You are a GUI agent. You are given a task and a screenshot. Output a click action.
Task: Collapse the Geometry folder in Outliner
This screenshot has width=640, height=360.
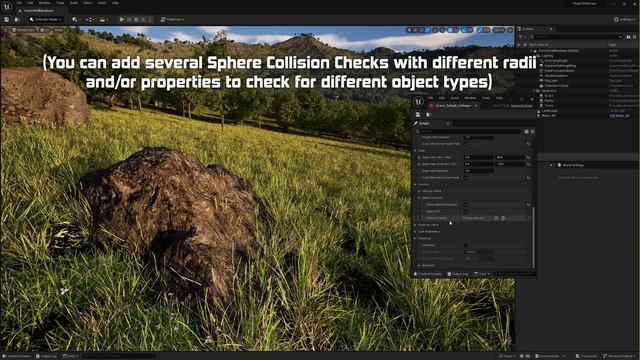pos(534,91)
